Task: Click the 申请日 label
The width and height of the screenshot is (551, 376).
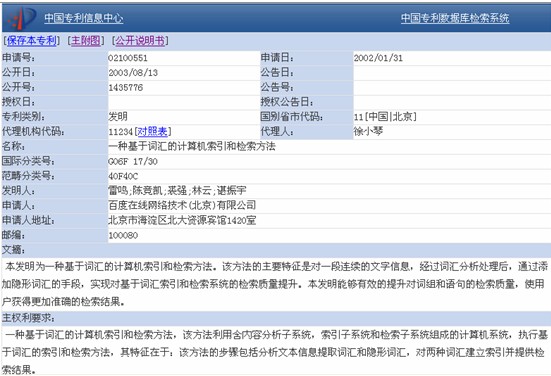Action: click(x=277, y=58)
